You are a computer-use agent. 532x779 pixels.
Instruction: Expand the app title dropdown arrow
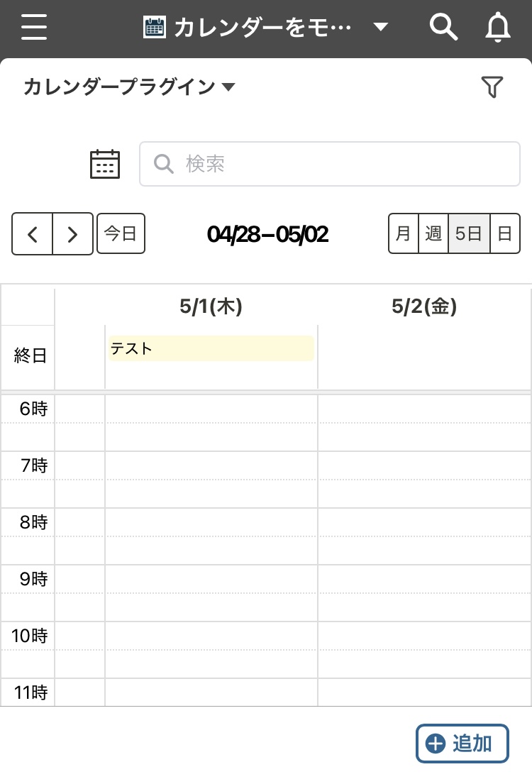pos(380,27)
